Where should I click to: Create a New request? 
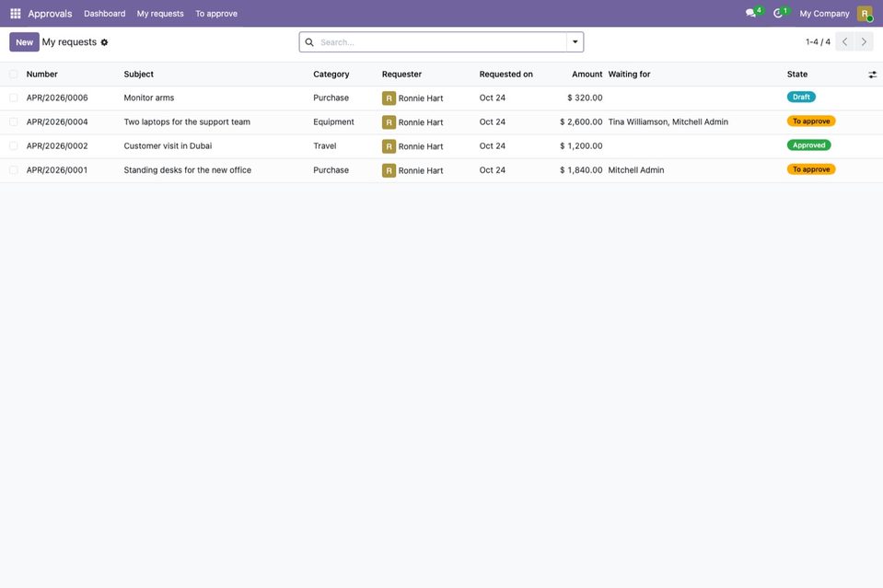(x=24, y=42)
